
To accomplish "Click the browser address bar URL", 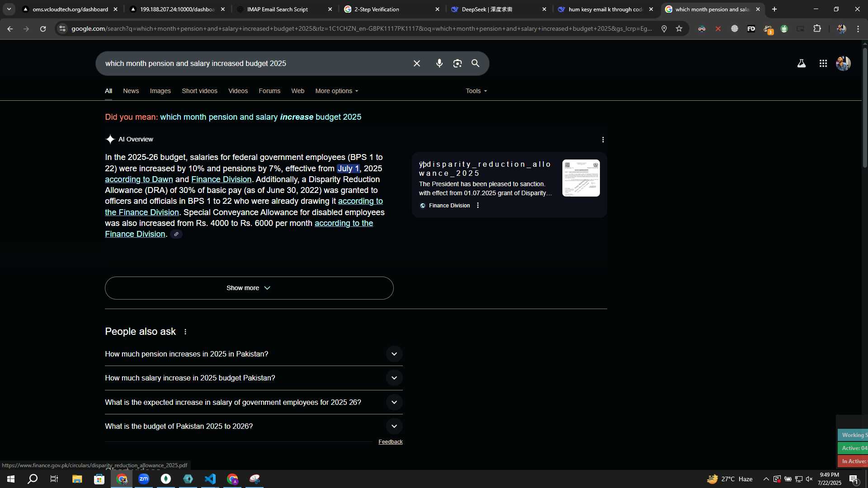I will [x=362, y=28].
